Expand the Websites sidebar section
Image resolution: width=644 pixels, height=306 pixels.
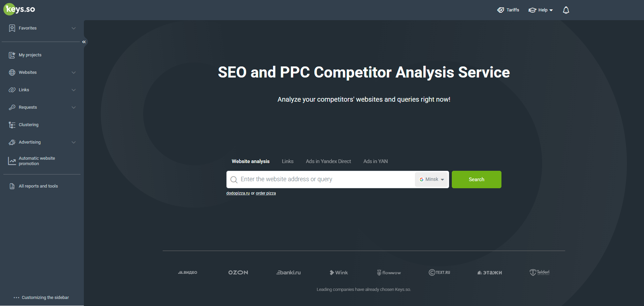73,72
